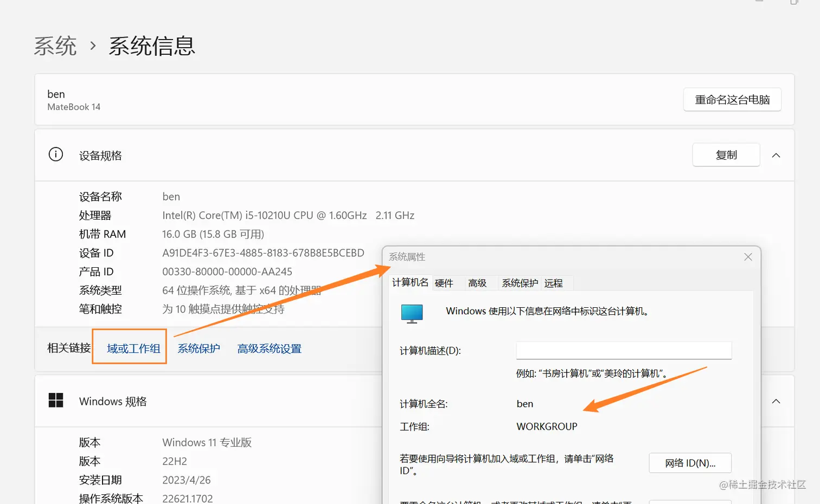820x504 pixels.
Task: Click the WORKGROUP workgroup name
Action: pos(547,427)
